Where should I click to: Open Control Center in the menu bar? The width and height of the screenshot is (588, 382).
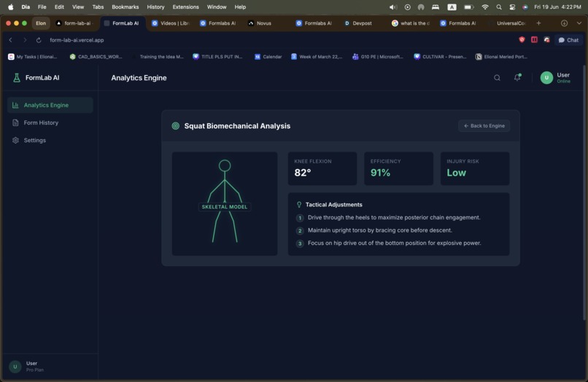pyautogui.click(x=512, y=7)
